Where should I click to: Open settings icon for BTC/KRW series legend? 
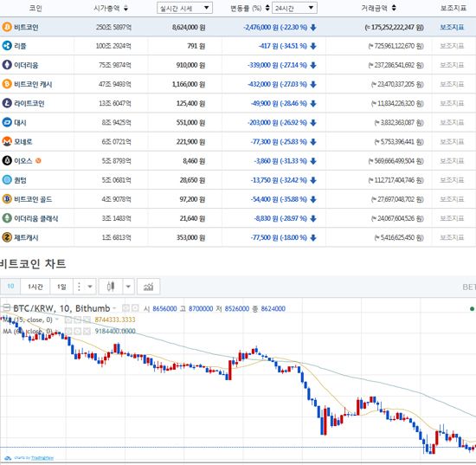(x=136, y=308)
